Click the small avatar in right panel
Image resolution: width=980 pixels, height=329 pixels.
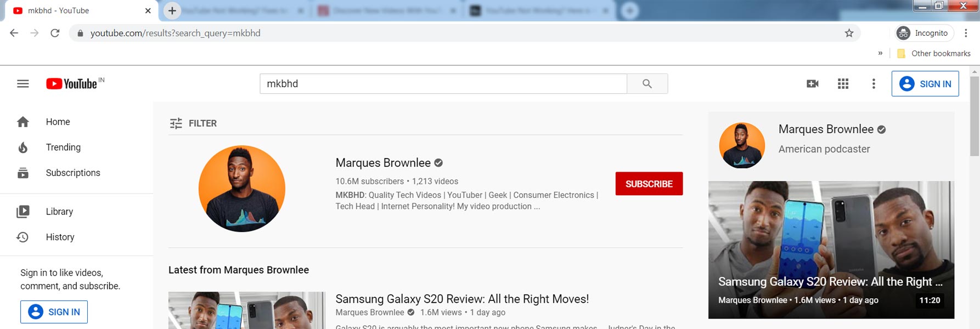742,145
